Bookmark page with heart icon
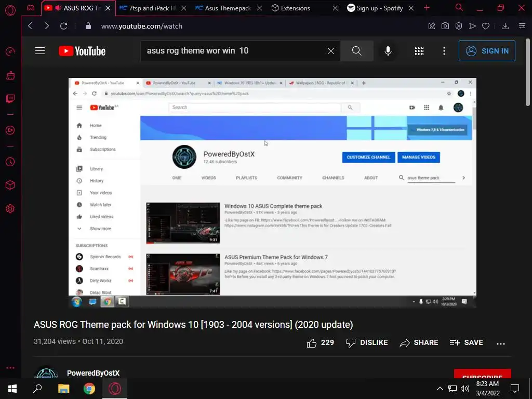The height and width of the screenshot is (399, 532). 486,26
